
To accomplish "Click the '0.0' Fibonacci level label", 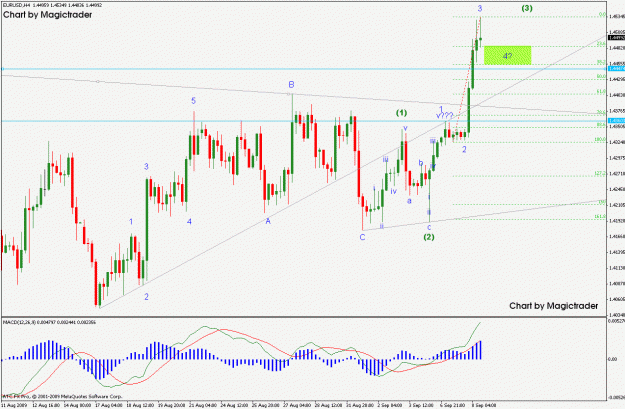I will click(602, 15).
